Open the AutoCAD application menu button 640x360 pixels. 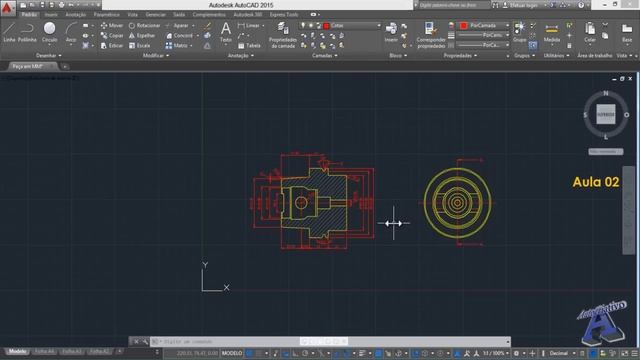[x=7, y=8]
